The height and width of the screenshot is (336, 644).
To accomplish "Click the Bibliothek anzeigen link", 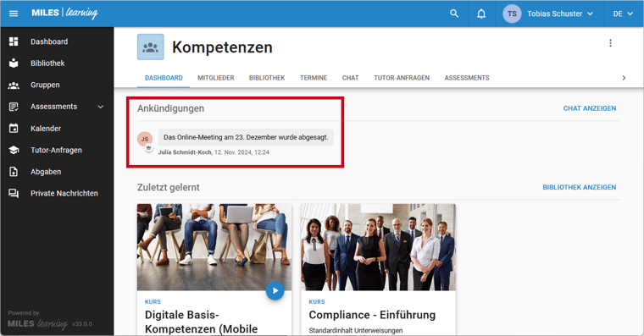I will (579, 187).
